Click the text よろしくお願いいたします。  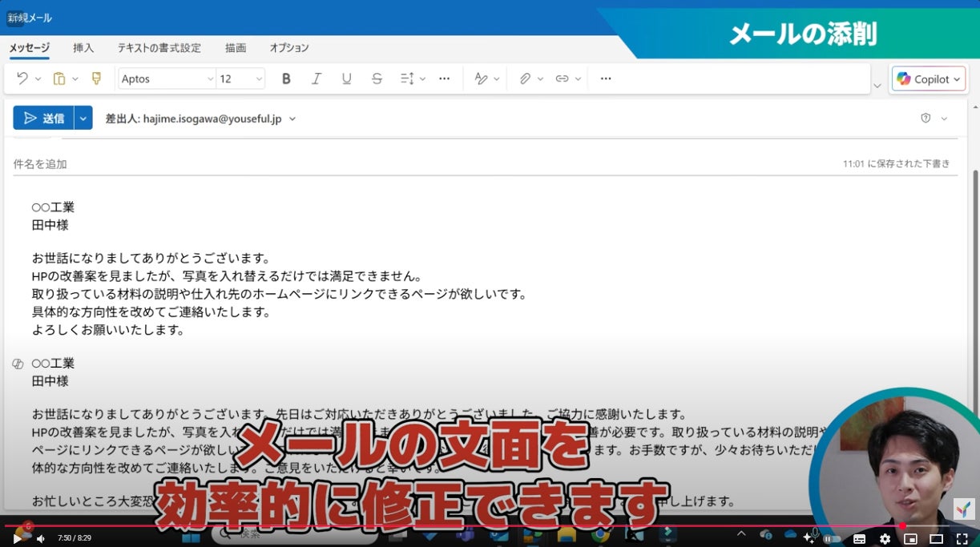pos(108,329)
